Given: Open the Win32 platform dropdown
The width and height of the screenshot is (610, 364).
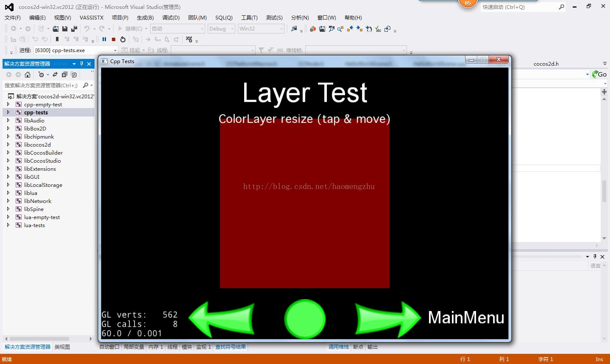Looking at the screenshot, I should point(261,29).
